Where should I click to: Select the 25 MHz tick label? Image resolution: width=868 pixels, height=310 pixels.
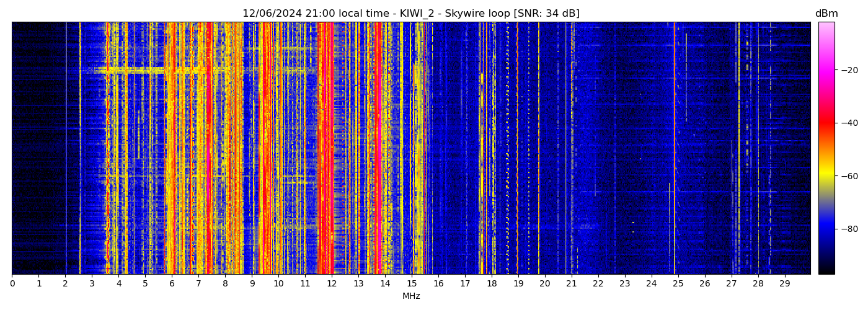coord(678,283)
